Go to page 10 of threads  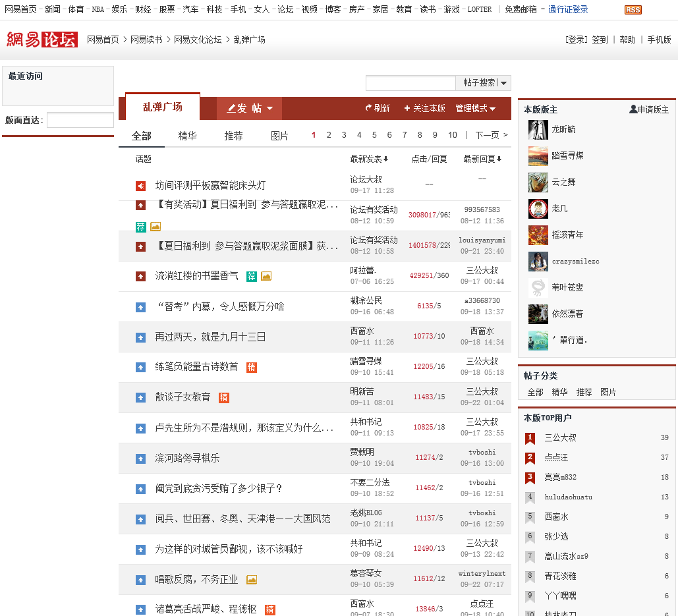coord(452,135)
